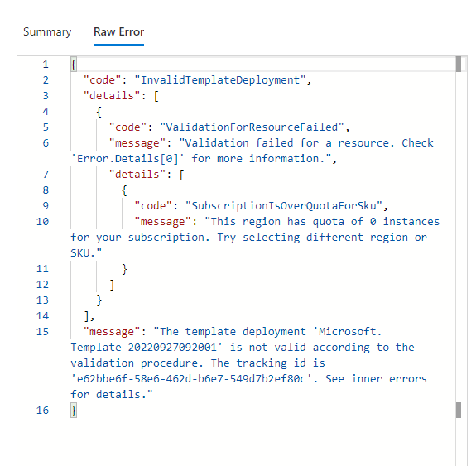Viewport: 476px width, 466px height.
Task: Click the text "SKU." on wrapped line
Action: (83, 253)
